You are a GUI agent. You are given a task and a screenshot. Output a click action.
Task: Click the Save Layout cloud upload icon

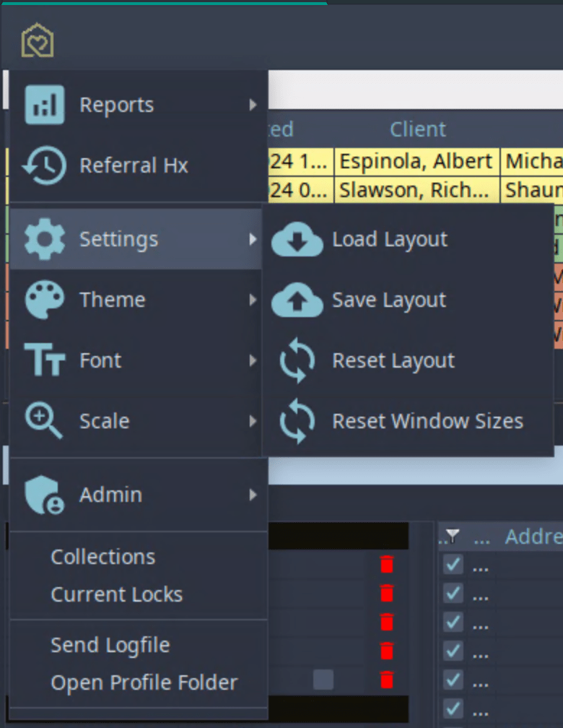coord(297,300)
